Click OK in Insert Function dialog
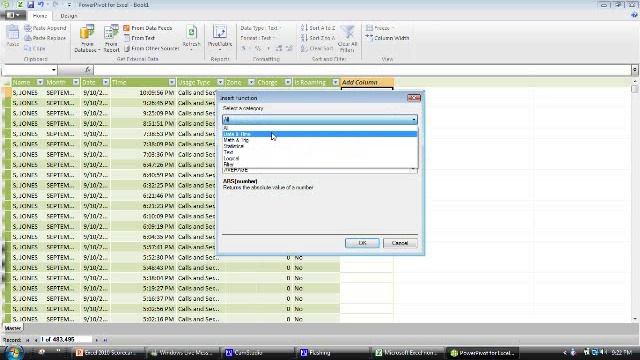Screen dimensions: 640x360 [x=362, y=243]
